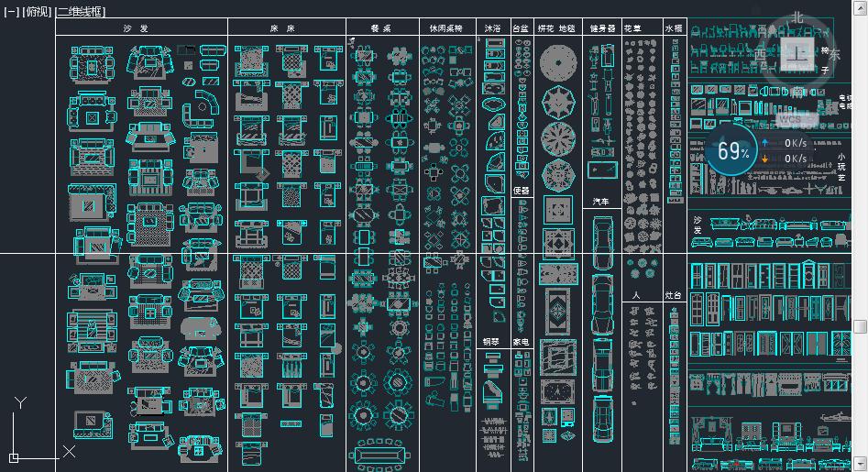Image resolution: width=868 pixels, height=472 pixels.
Task: Select the 花草 column header text
Action: pos(632,27)
